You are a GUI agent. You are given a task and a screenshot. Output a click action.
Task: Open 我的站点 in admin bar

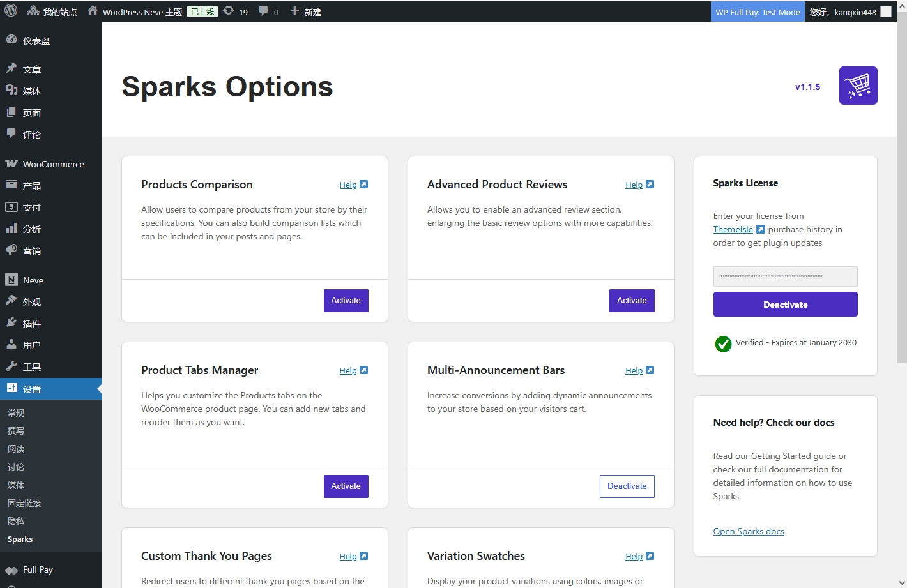coord(52,11)
